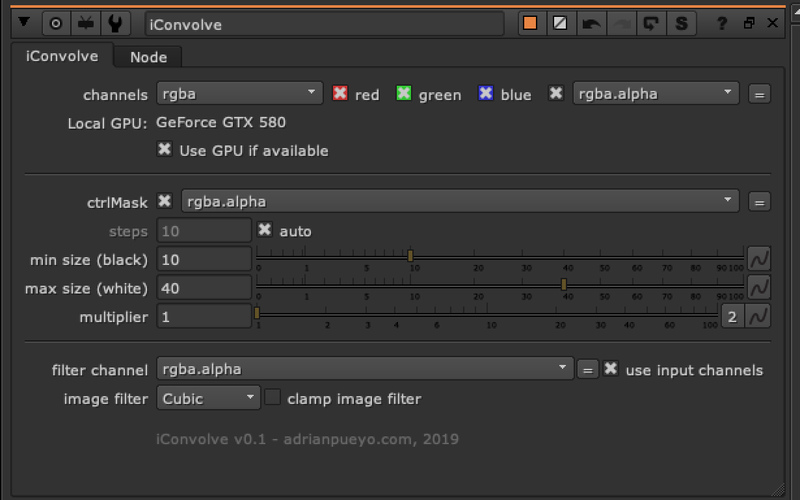Toggle the red channel checkbox
The height and width of the screenshot is (500, 800).
pos(340,93)
